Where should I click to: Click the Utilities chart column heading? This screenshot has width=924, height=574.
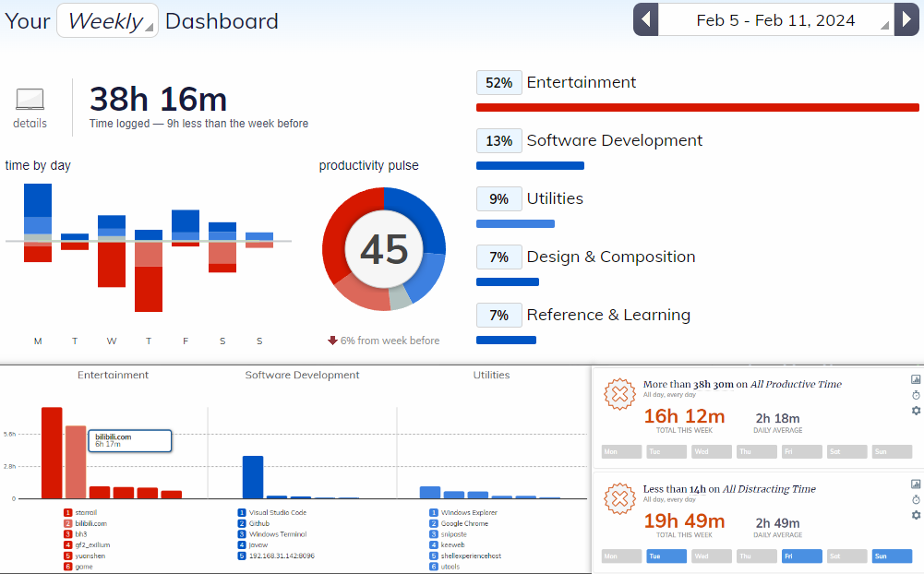tap(491, 375)
